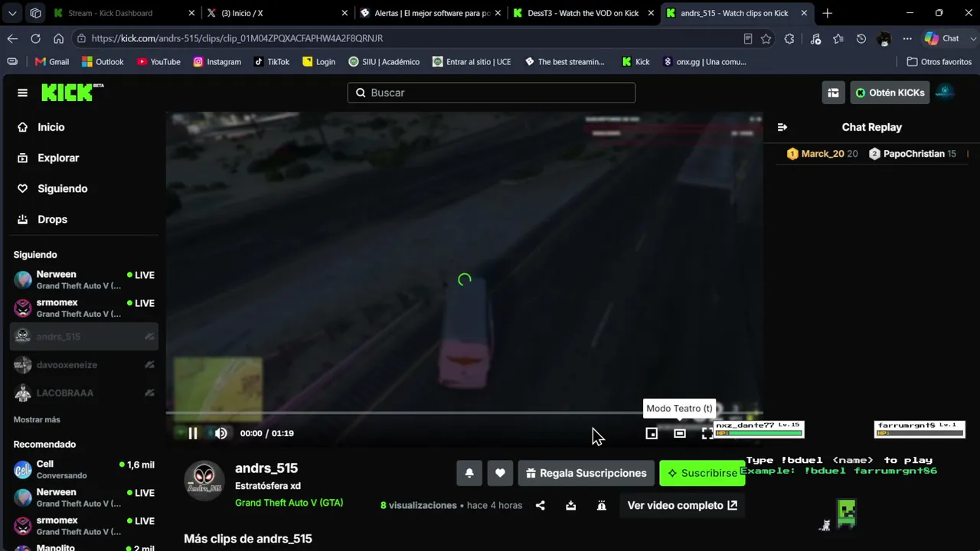Open the Cell channel in Recomendado
Viewport: 980px width, 551px height.
point(84,470)
